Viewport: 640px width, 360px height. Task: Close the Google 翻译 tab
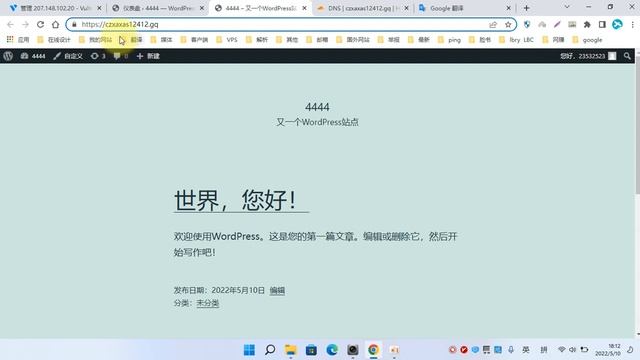[509, 8]
